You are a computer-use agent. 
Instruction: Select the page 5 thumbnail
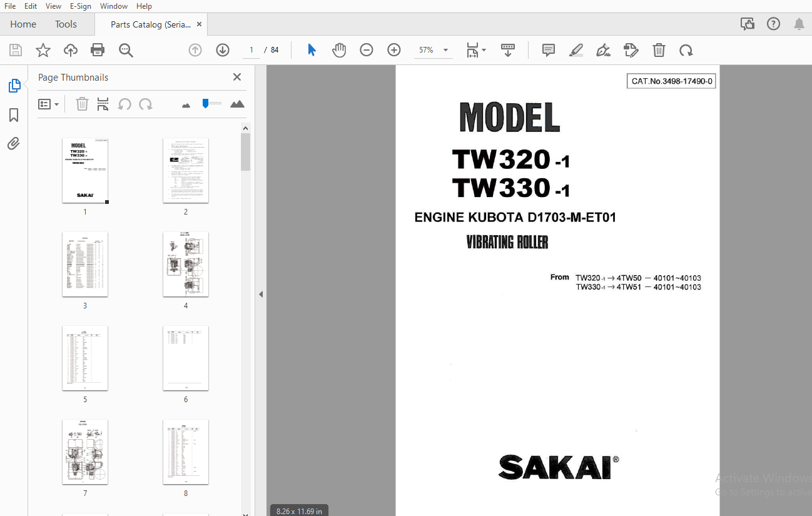click(x=85, y=358)
